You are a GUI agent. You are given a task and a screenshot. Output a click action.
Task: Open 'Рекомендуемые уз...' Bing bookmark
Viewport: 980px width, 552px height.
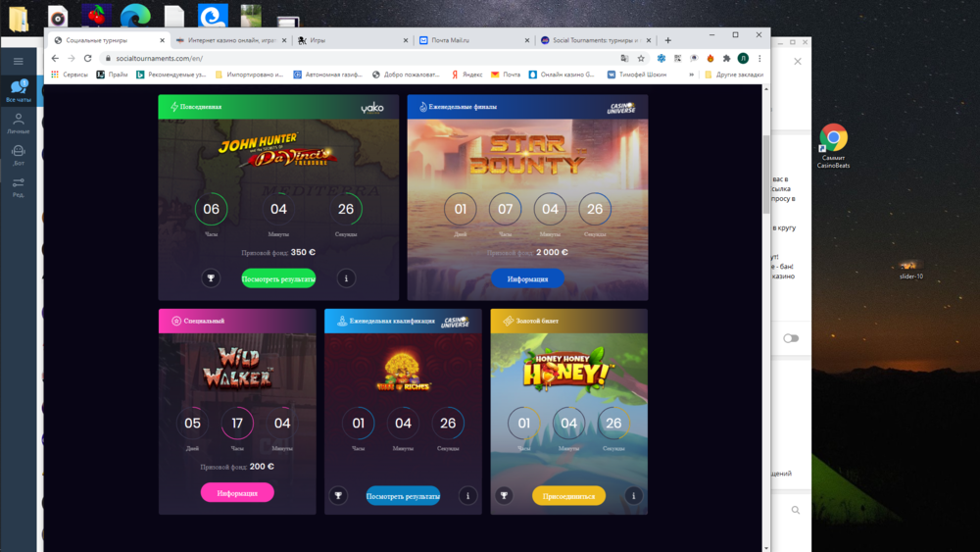click(x=171, y=75)
